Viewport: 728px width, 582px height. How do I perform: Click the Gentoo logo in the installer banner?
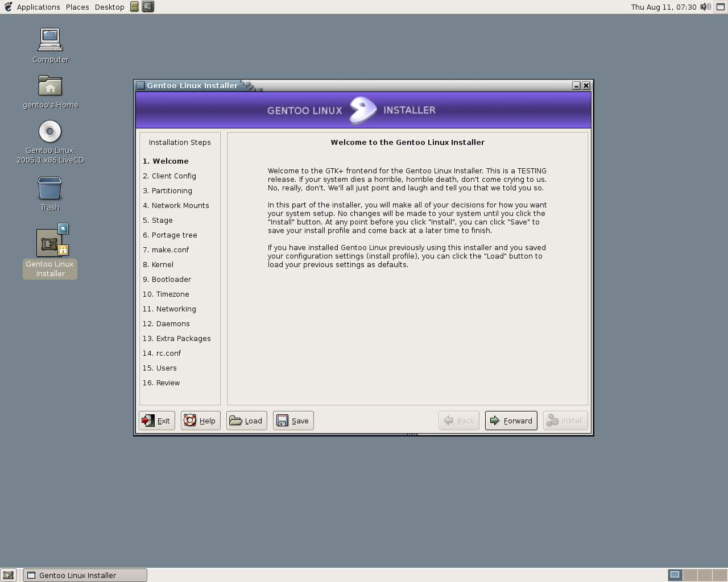363,110
